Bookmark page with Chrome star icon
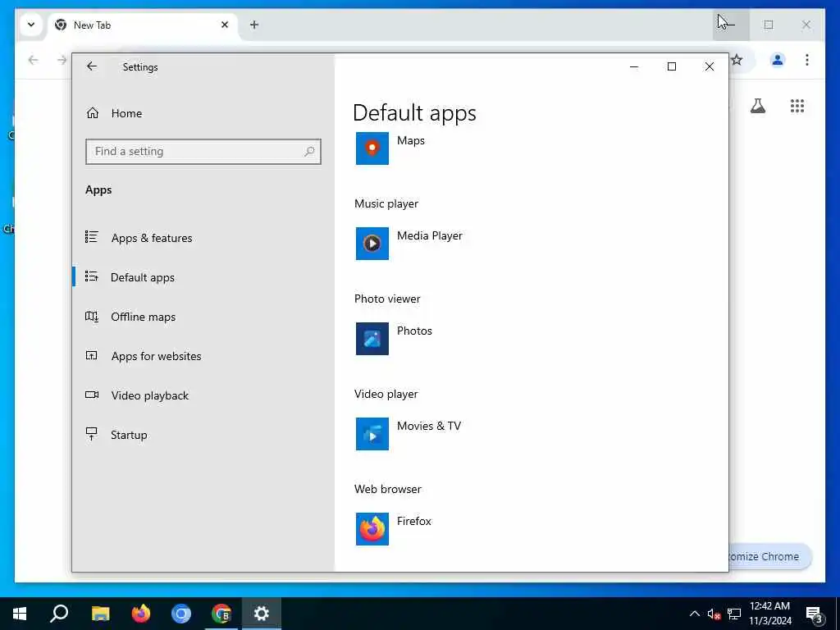The height and width of the screenshot is (630, 840). click(x=737, y=60)
